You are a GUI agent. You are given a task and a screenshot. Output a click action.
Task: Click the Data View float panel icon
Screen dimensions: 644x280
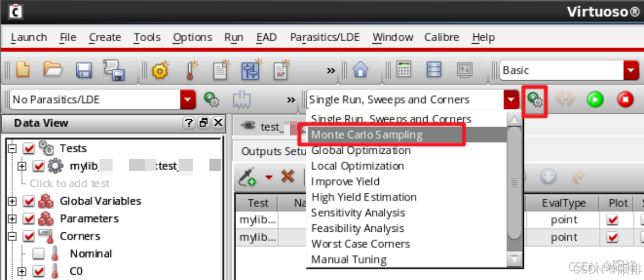click(x=203, y=122)
